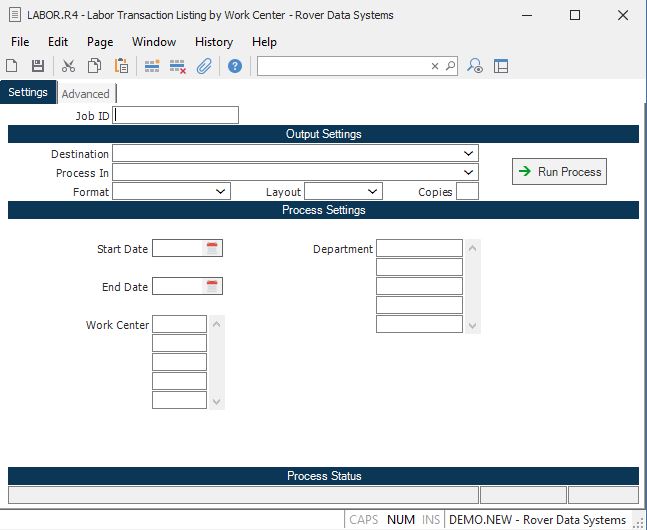The width and height of the screenshot is (647, 530).
Task: Click the Cut scissors icon
Action: (68, 66)
